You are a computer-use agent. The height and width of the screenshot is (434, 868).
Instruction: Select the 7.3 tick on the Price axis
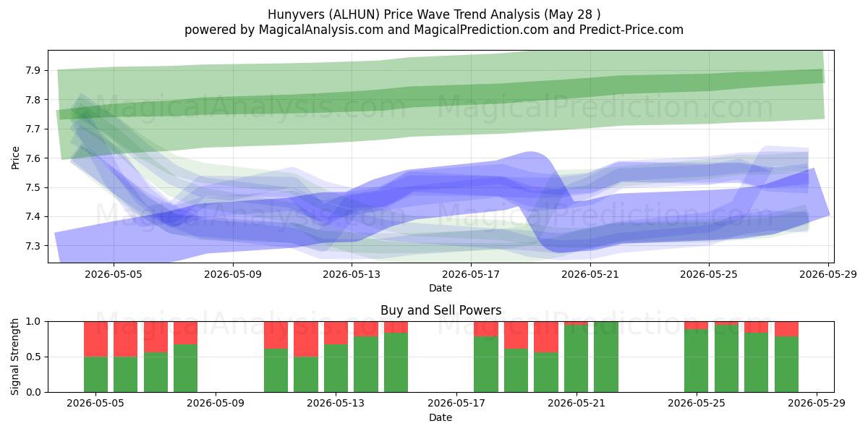[x=32, y=246]
